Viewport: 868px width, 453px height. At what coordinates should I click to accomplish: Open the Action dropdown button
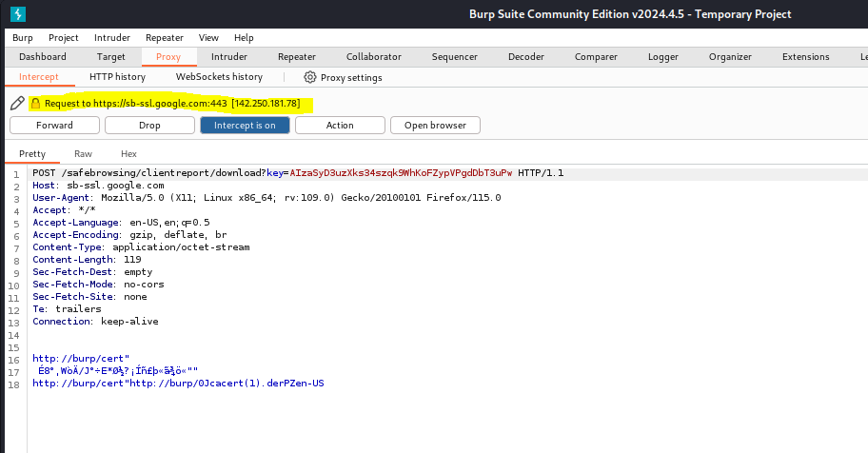(x=340, y=126)
